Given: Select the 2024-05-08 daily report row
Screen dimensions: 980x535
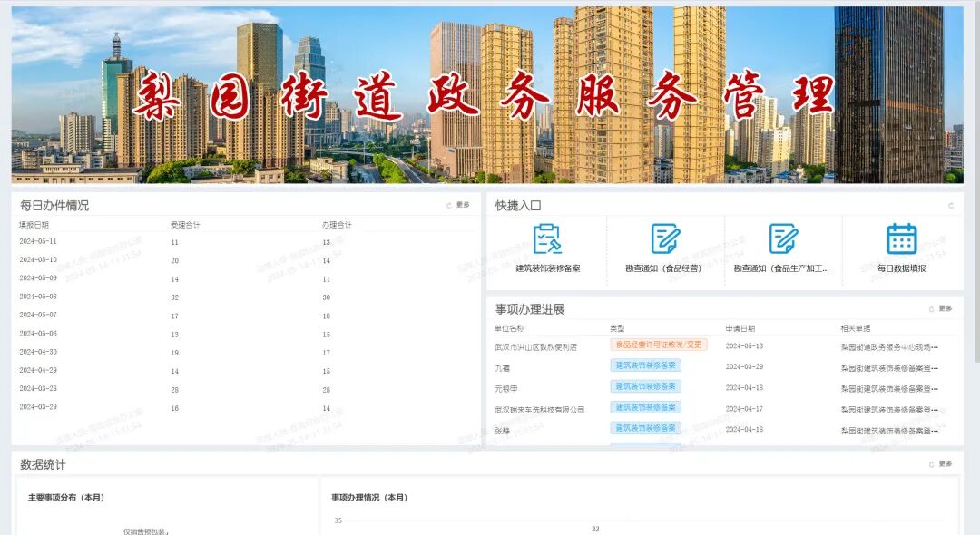Looking at the screenshot, I should pyautogui.click(x=245, y=297).
